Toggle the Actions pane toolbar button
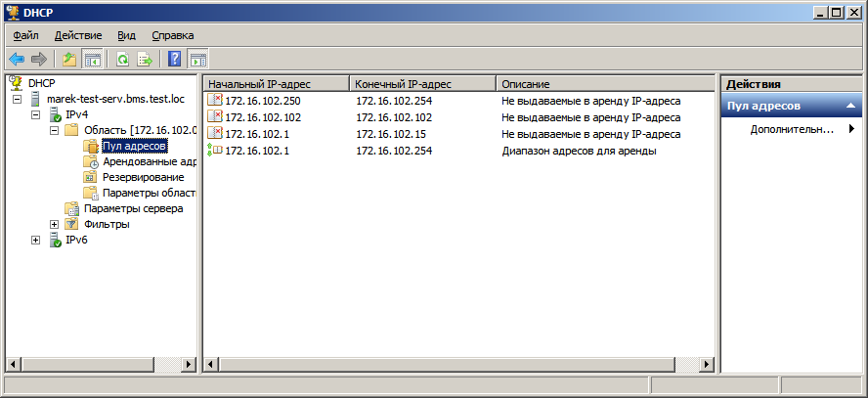Image resolution: width=868 pixels, height=398 pixels. tap(197, 59)
